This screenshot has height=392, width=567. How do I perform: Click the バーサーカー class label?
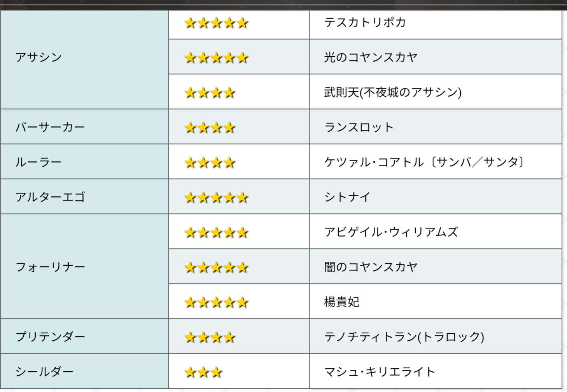(x=50, y=127)
